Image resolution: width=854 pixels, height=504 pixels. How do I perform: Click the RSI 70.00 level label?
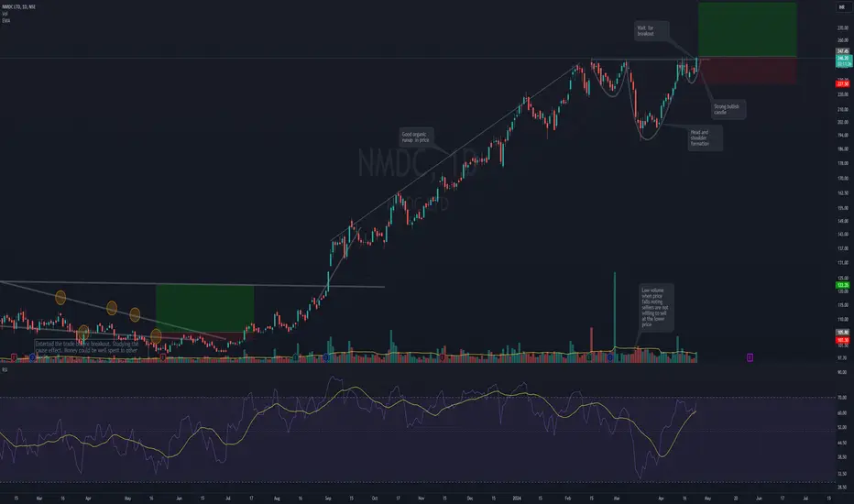pyautogui.click(x=842, y=397)
